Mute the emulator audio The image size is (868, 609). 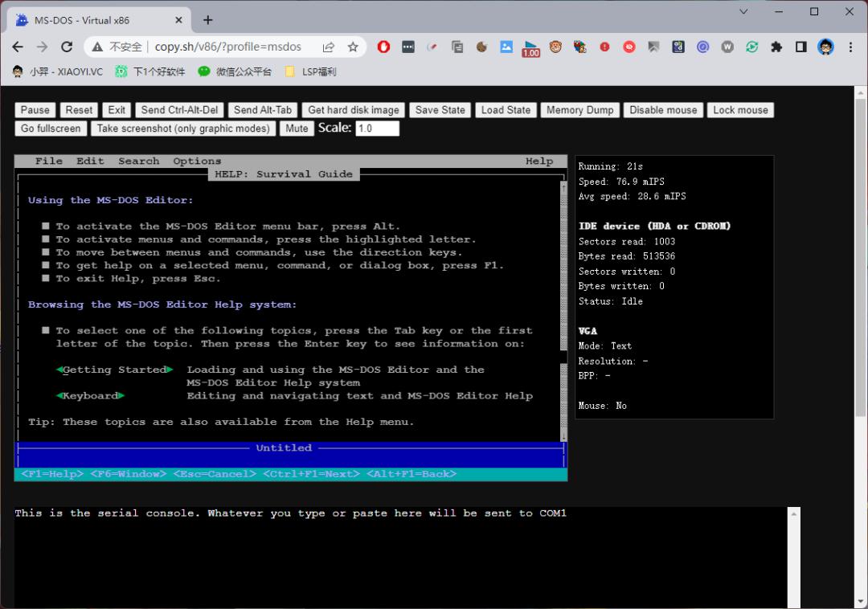[297, 129]
